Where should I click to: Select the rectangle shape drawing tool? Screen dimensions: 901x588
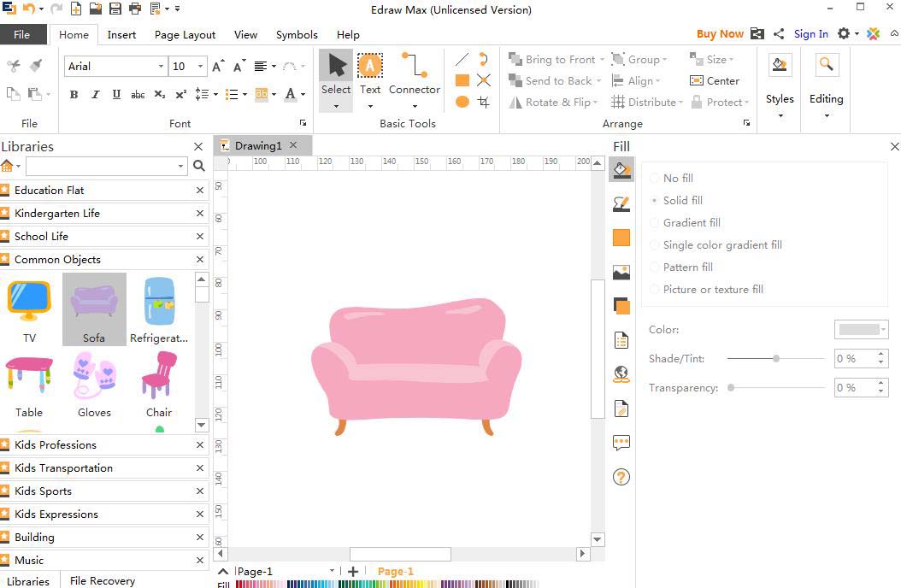pos(462,80)
